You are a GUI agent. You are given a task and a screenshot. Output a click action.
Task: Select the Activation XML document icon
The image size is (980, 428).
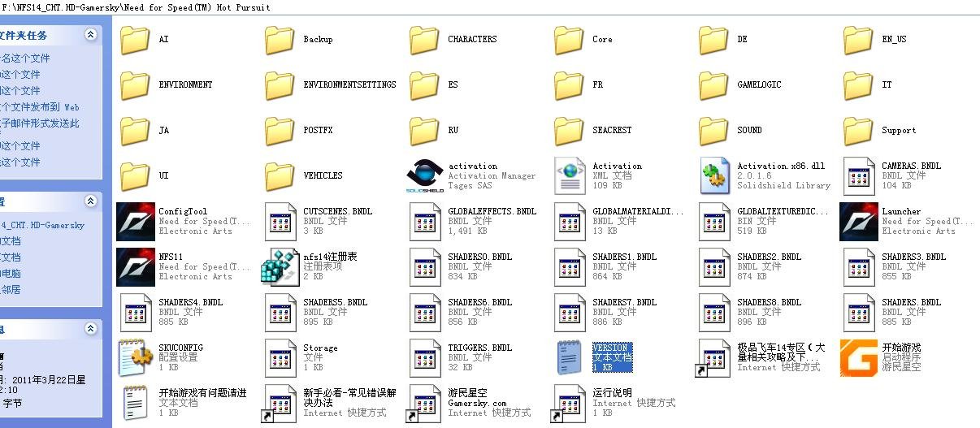569,176
